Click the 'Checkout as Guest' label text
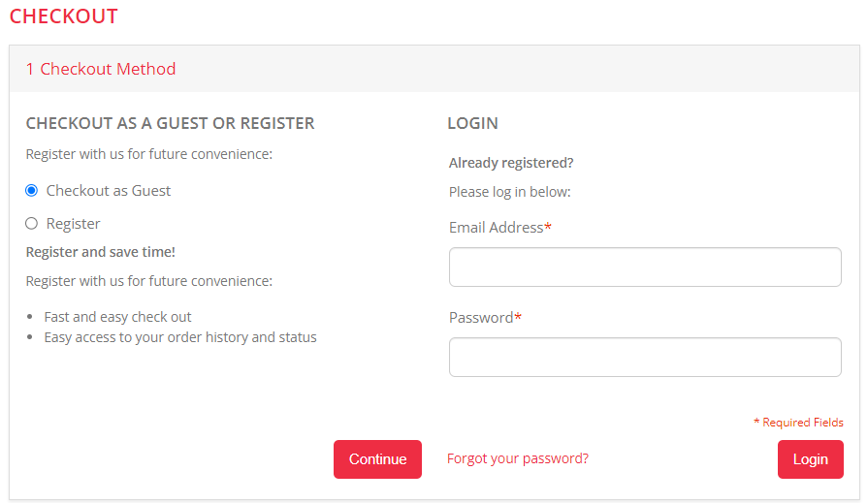The width and height of the screenshot is (868, 503). pos(108,191)
